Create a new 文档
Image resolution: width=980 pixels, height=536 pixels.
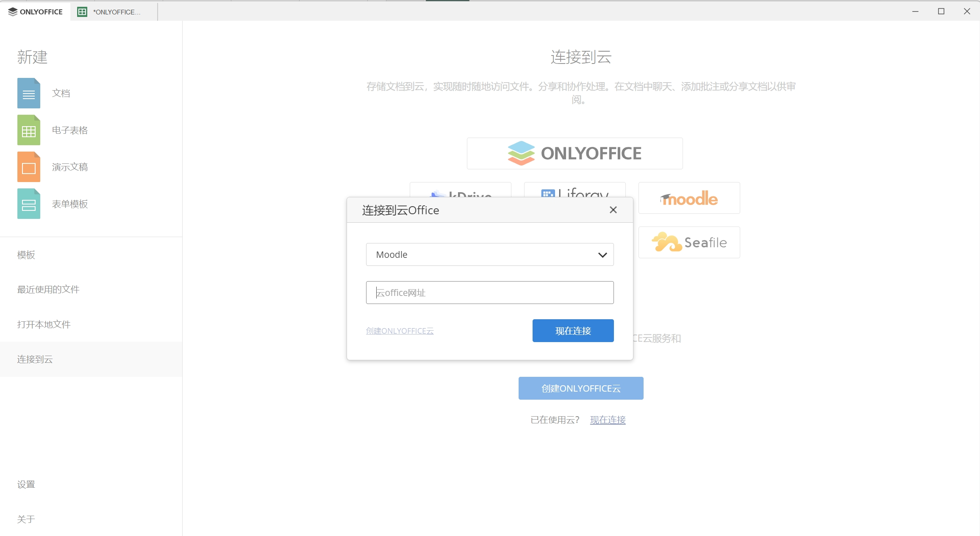(61, 93)
